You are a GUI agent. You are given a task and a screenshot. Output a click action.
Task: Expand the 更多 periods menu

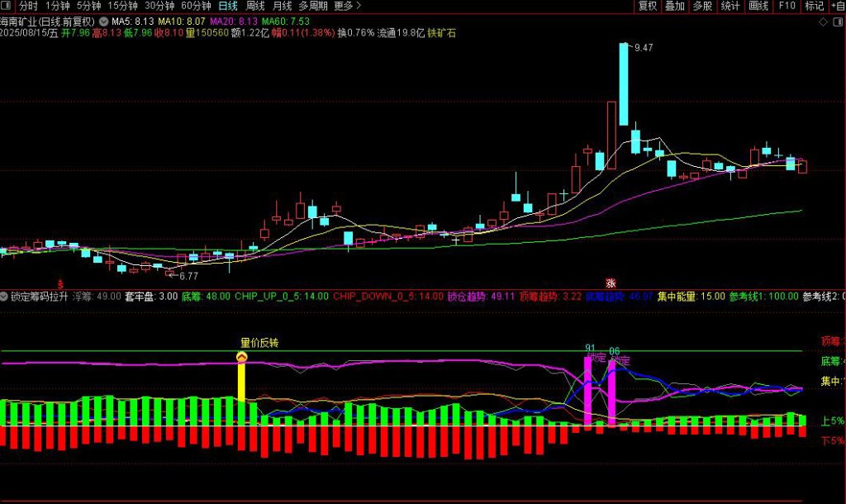pyautogui.click(x=347, y=6)
